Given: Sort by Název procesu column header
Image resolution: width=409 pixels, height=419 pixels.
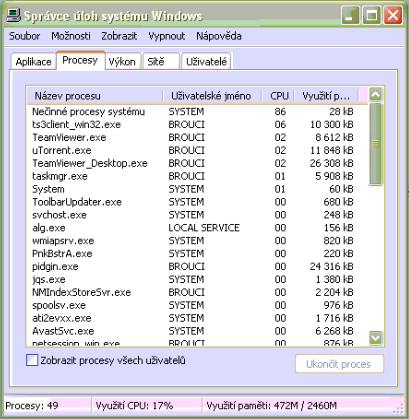Looking at the screenshot, I should click(95, 96).
